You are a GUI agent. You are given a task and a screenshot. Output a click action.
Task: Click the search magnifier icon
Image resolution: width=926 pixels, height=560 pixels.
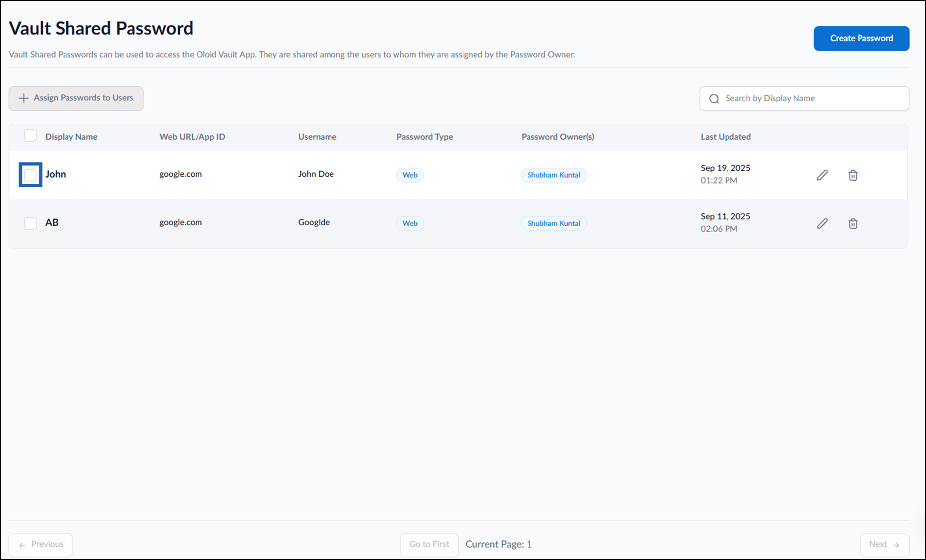point(714,99)
